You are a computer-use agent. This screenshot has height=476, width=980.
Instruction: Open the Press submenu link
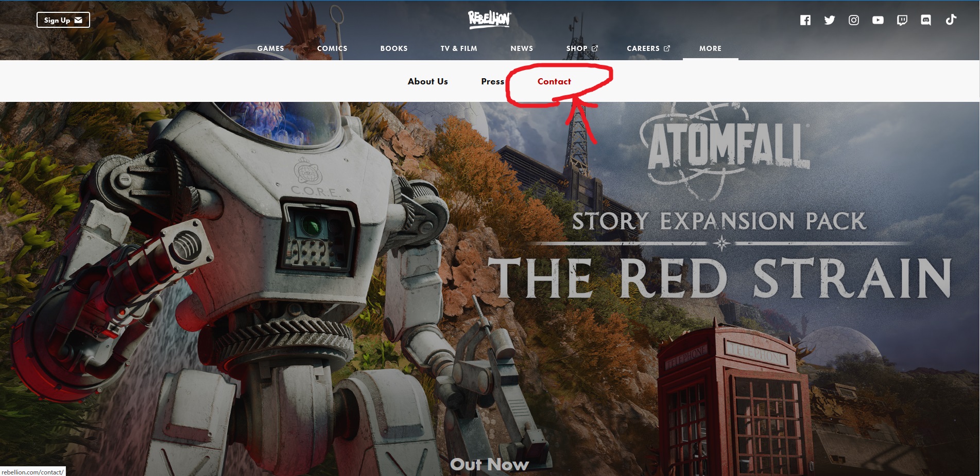(493, 81)
